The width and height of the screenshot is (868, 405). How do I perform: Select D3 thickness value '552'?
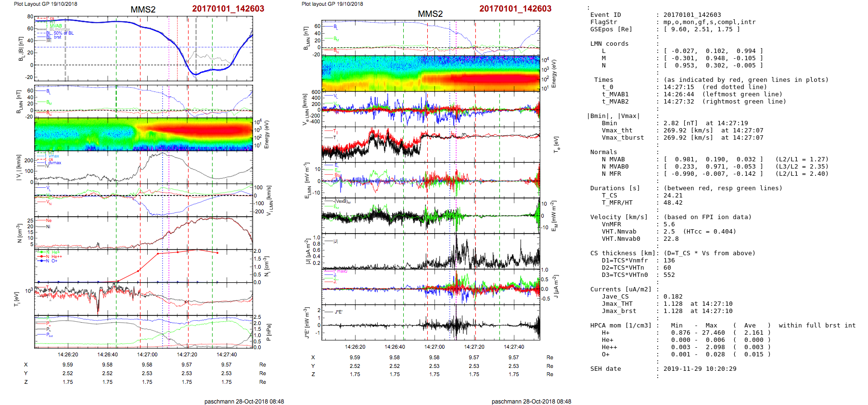tap(669, 275)
